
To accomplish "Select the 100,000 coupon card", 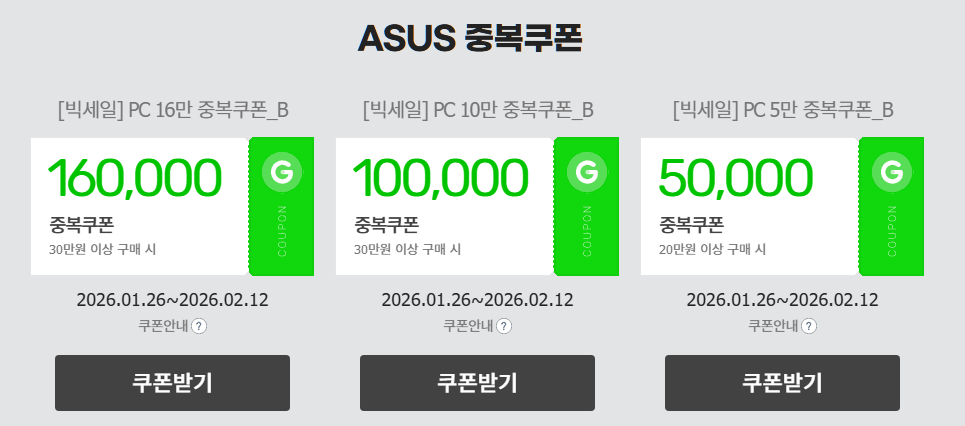I will 444,206.
